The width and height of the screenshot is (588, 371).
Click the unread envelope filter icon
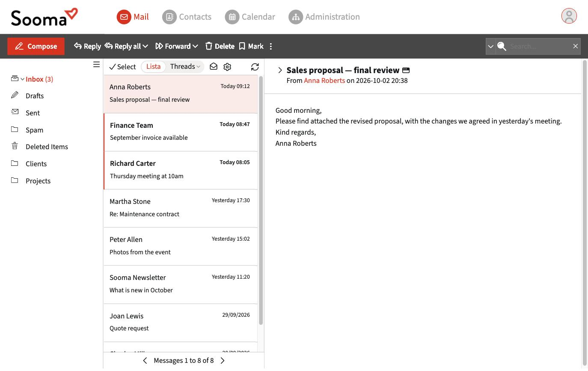tap(214, 67)
